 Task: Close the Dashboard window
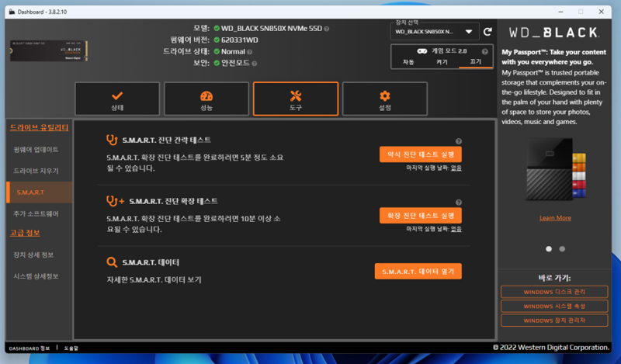tap(601, 12)
